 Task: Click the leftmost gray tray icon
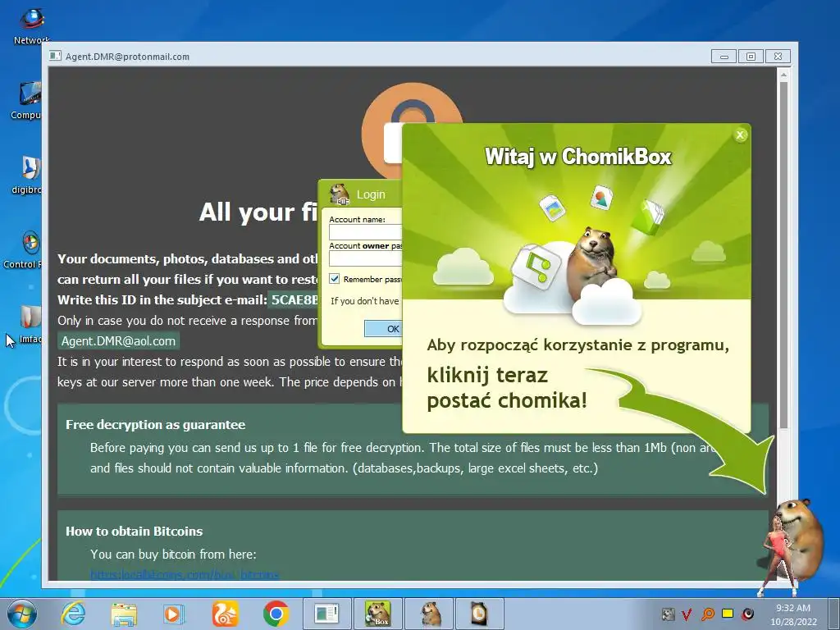point(668,614)
